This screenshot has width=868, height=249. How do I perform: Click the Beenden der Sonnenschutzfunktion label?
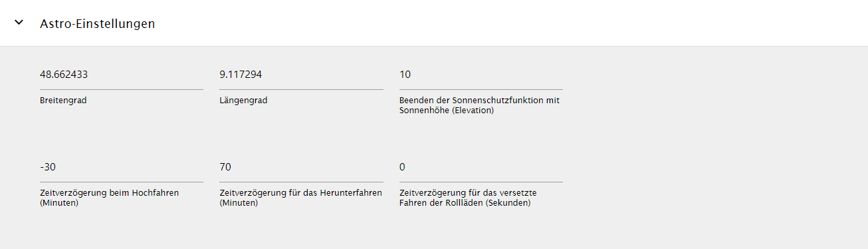[479, 100]
